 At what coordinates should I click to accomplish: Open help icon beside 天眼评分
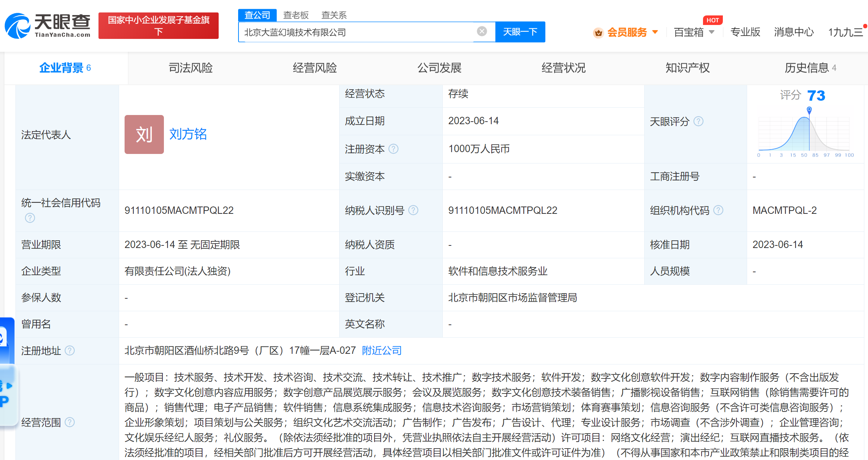click(x=698, y=121)
